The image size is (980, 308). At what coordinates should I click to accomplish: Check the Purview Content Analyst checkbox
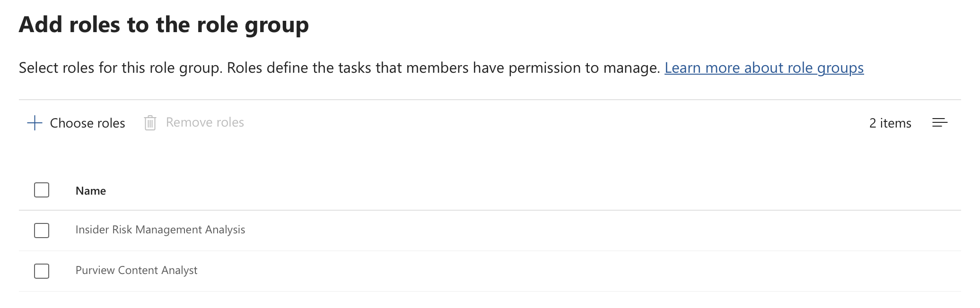(x=42, y=271)
